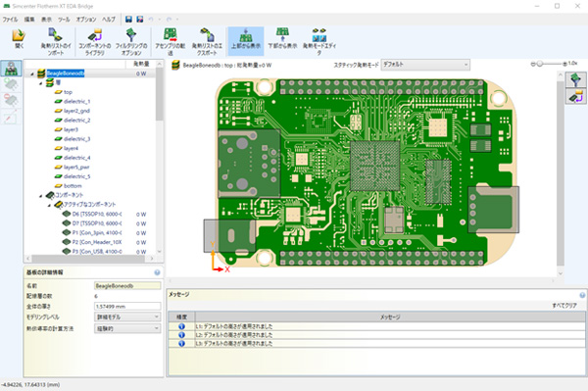Select dielectric_1 in the layer tree
Viewport: 588px width, 391px height.
pyautogui.click(x=76, y=102)
